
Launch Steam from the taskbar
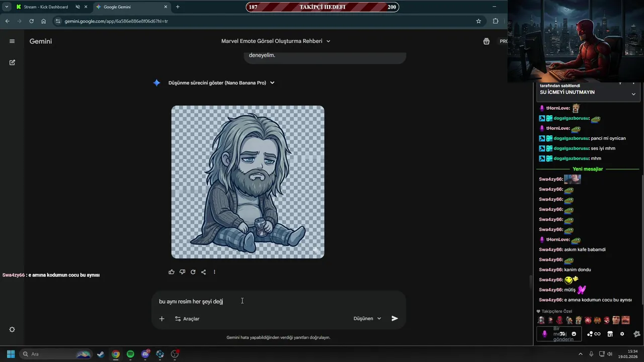tap(101, 354)
